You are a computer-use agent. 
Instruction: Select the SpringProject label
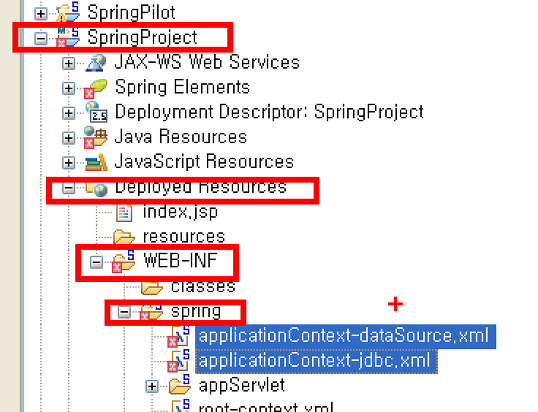[x=142, y=37]
